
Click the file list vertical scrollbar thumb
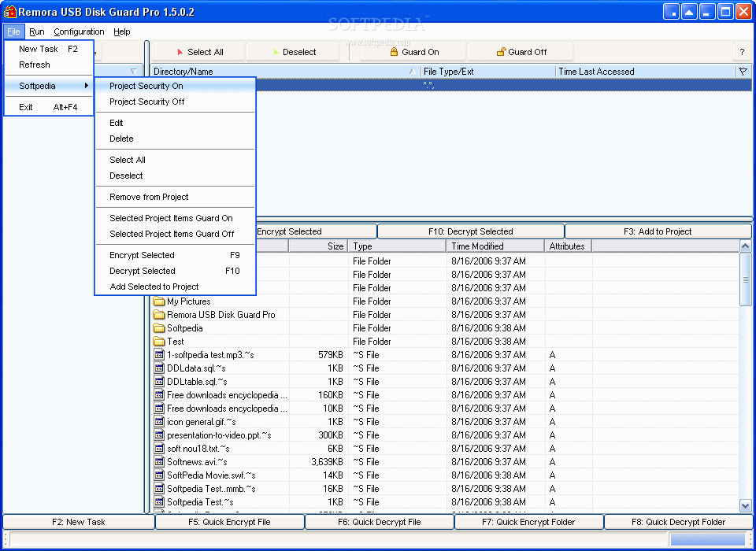coord(746,279)
